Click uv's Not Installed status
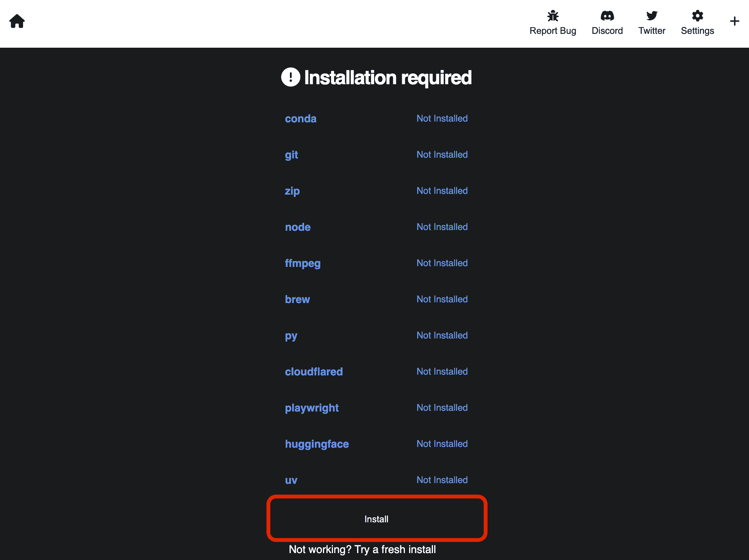 pos(442,480)
